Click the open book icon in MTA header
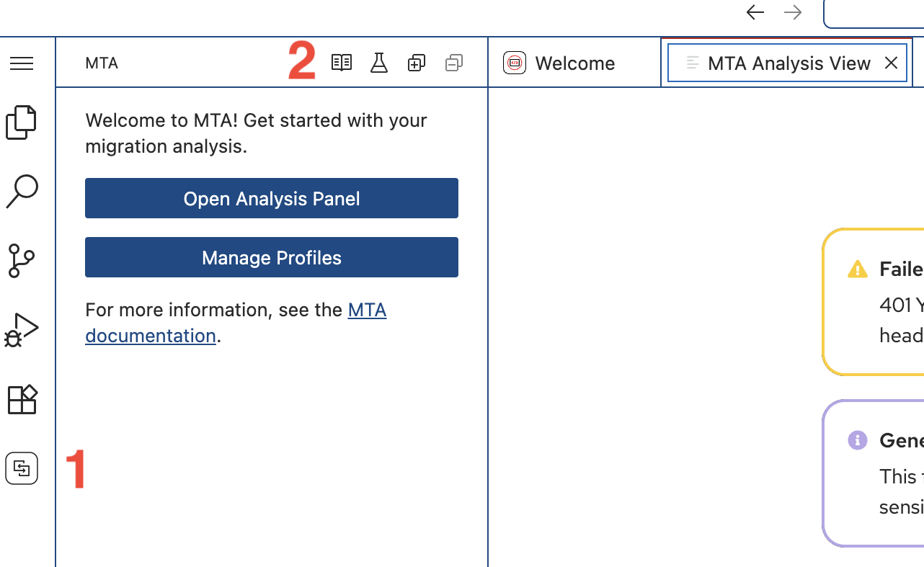The height and width of the screenshot is (567, 924). pyautogui.click(x=342, y=63)
